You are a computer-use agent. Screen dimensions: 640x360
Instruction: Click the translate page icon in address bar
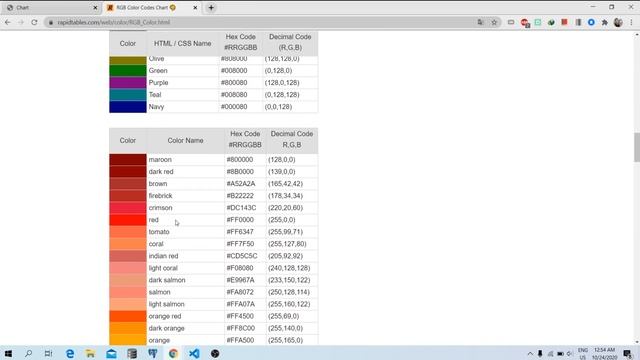point(480,22)
